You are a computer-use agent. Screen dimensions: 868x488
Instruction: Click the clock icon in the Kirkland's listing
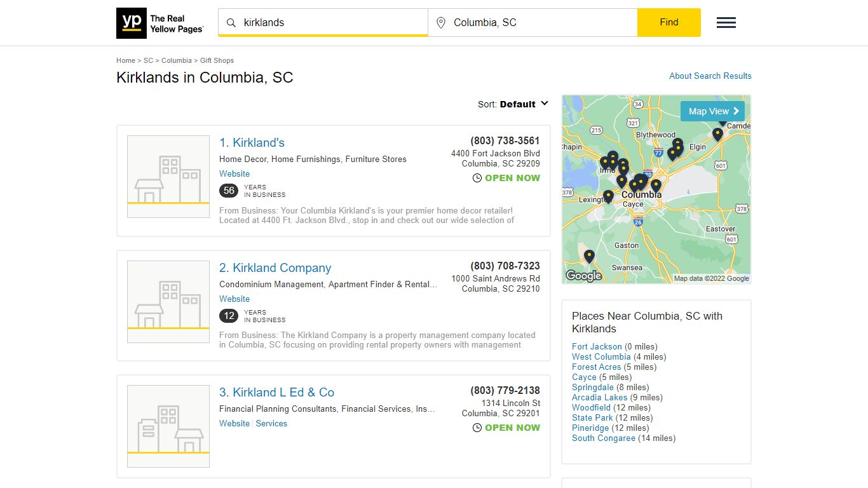pyautogui.click(x=477, y=178)
